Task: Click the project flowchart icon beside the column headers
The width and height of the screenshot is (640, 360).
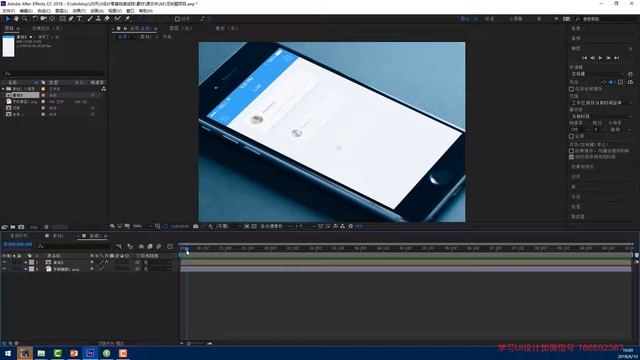Action: pos(104,89)
